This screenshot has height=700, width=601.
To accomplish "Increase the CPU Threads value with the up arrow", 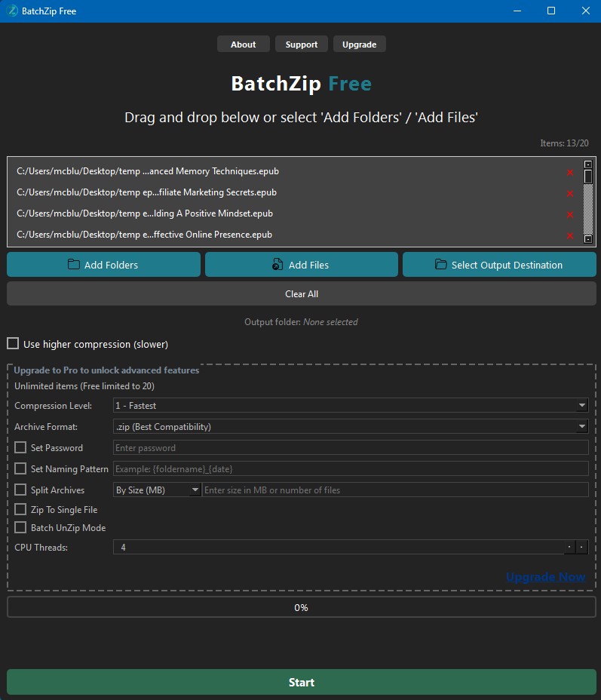I will 570,547.
